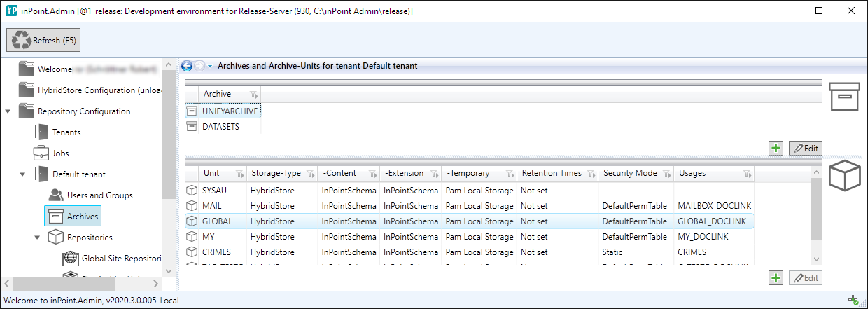
Task: Collapse the Repositories node
Action: 37,238
